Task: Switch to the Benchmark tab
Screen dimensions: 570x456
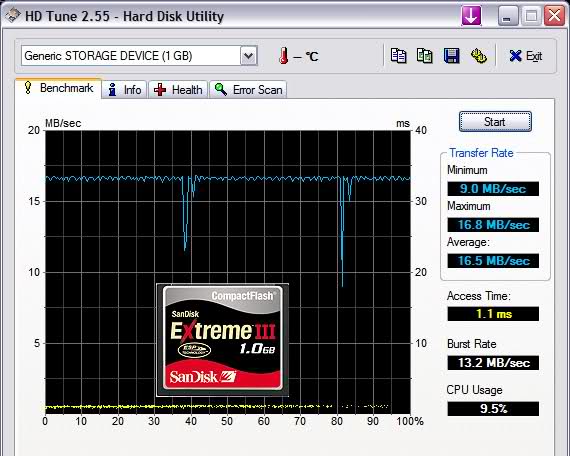Action: [x=58, y=88]
